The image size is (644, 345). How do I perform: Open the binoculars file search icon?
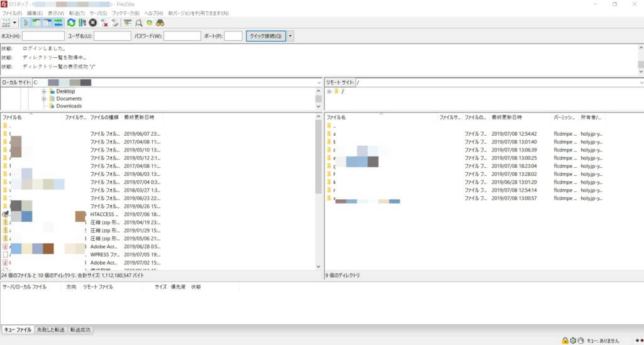pos(160,23)
